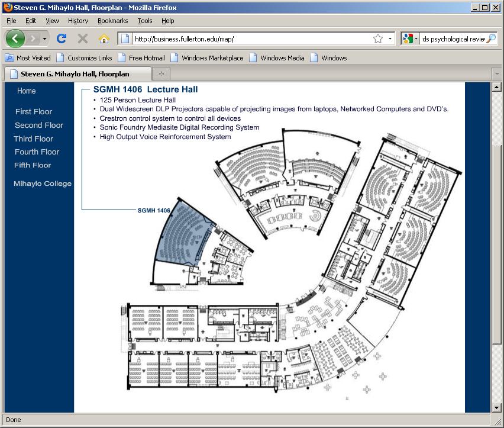Open the Customize Links bookmark
The height and width of the screenshot is (428, 504).
click(85, 58)
